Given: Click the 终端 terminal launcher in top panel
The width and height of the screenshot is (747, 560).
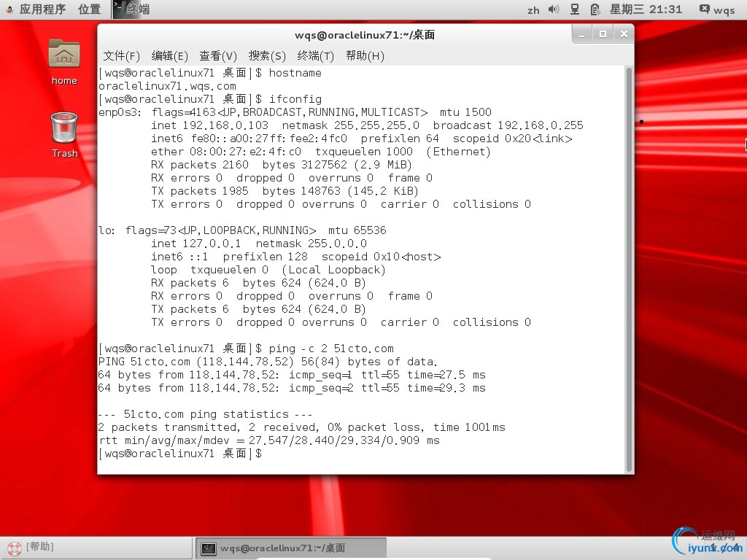Looking at the screenshot, I should (132, 9).
